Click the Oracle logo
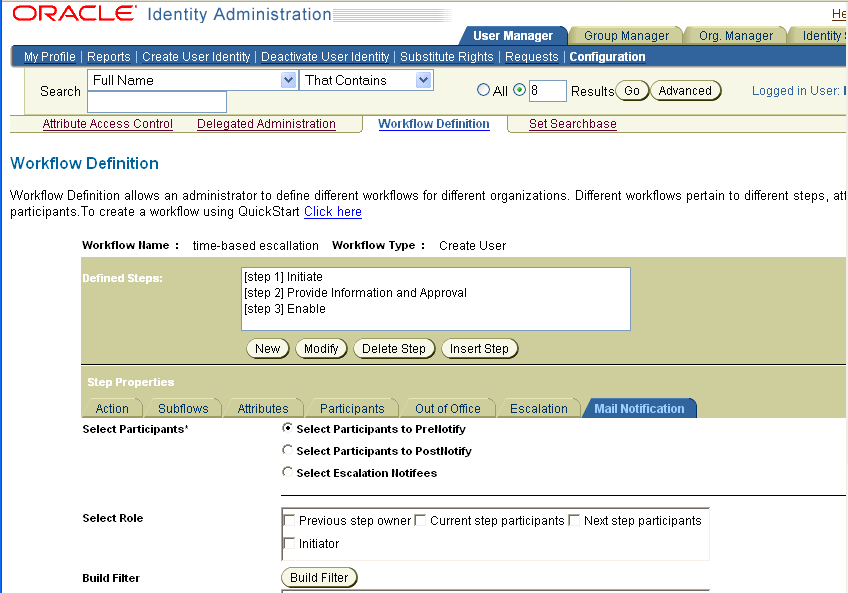Image resolution: width=848 pixels, height=593 pixels. [x=74, y=14]
